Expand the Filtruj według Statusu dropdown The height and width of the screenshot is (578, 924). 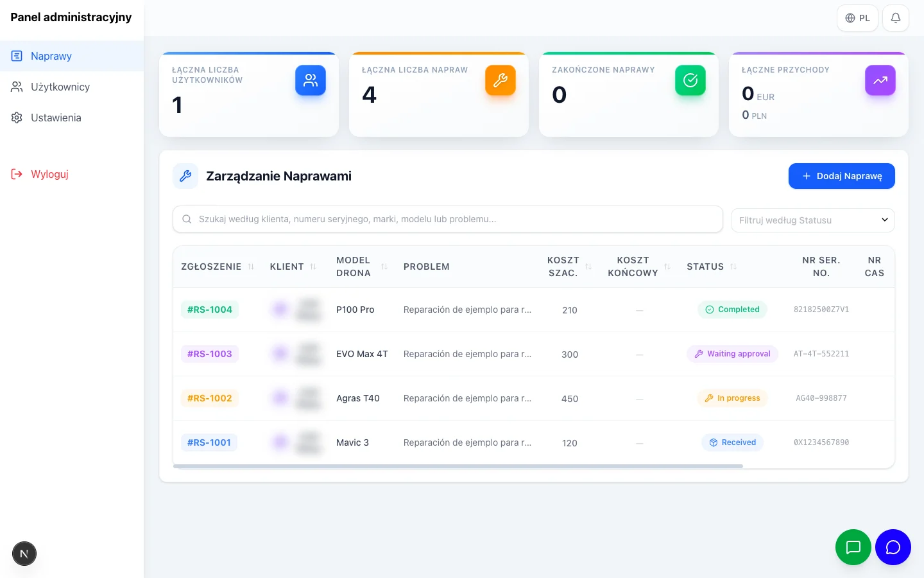(813, 220)
